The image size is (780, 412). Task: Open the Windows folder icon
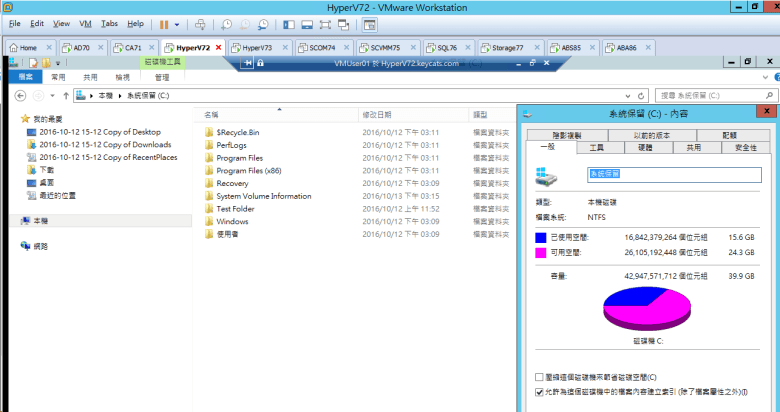pyautogui.click(x=209, y=221)
